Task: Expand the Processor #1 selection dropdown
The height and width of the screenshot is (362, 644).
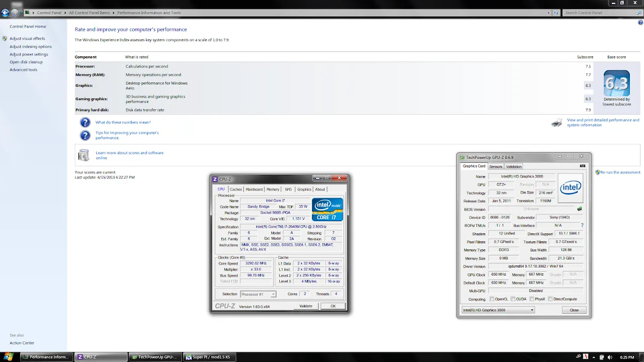Action: click(x=258, y=294)
